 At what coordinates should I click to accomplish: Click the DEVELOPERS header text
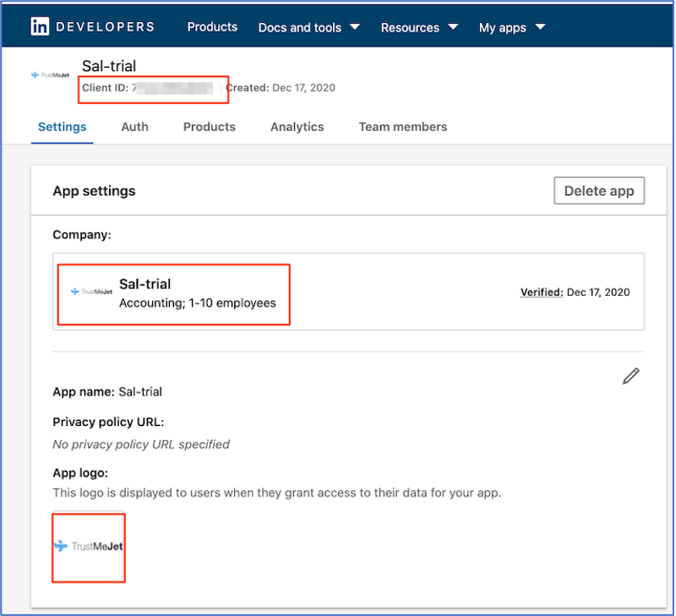click(105, 27)
